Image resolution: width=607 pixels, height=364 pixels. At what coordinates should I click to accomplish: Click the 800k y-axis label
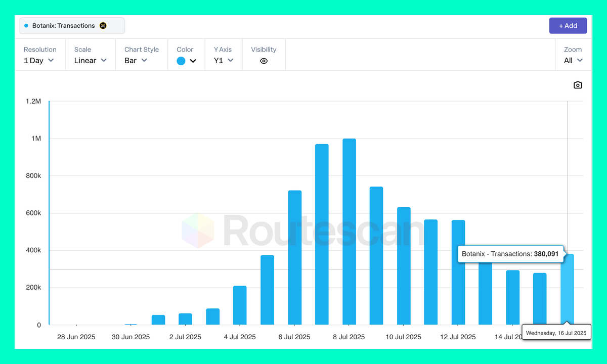click(x=32, y=176)
